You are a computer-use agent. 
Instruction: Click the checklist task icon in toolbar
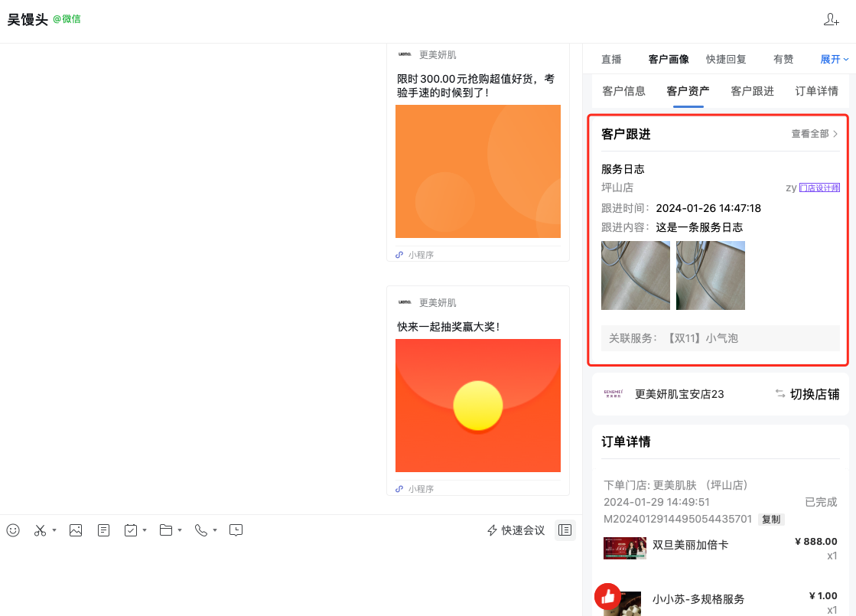point(131,530)
